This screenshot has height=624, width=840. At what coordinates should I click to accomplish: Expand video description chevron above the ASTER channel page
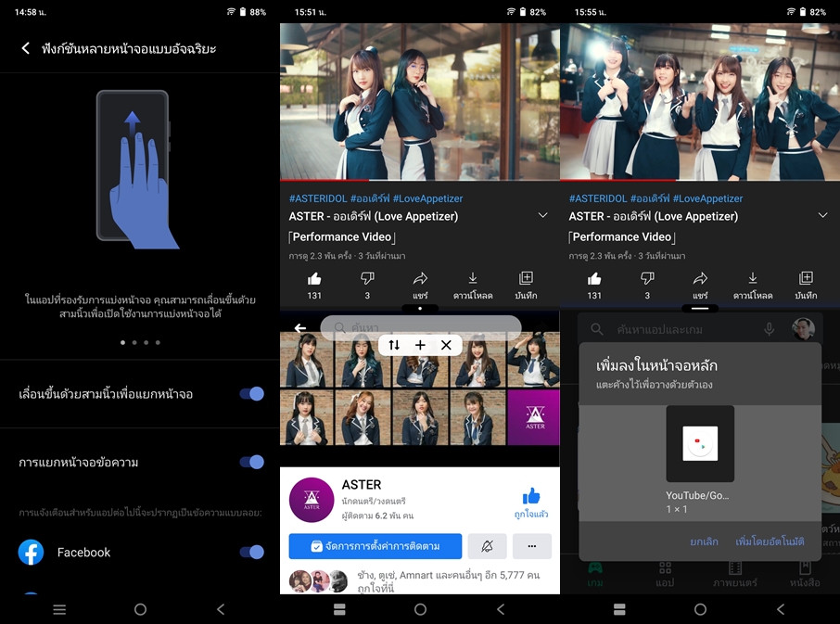(x=542, y=216)
